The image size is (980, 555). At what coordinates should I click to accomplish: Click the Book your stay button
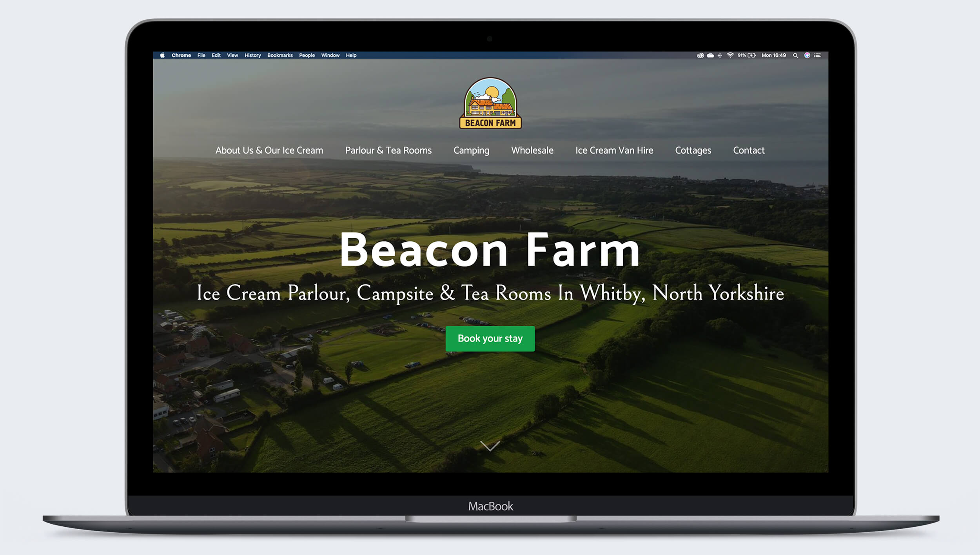(490, 338)
